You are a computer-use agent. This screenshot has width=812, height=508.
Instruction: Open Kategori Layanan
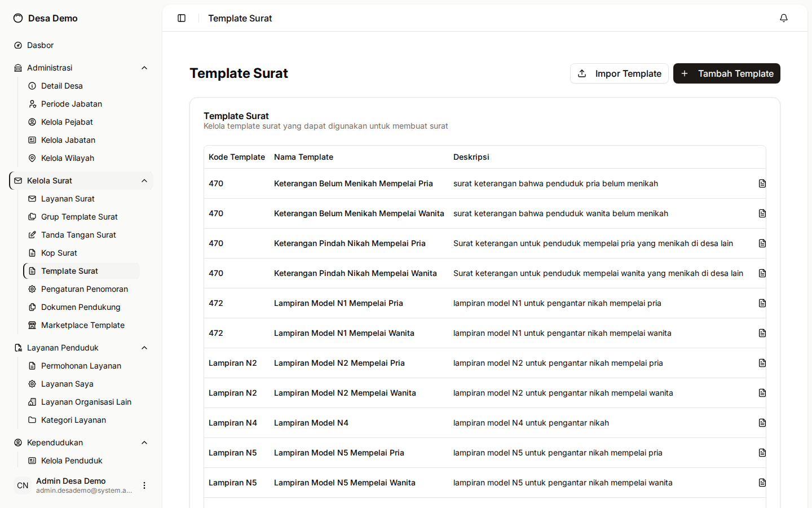[81, 420]
